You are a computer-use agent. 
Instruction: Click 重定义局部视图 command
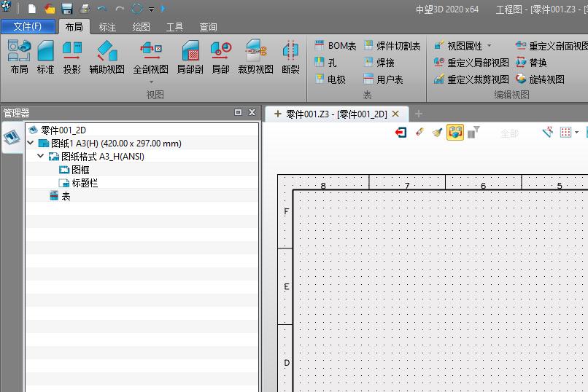471,63
